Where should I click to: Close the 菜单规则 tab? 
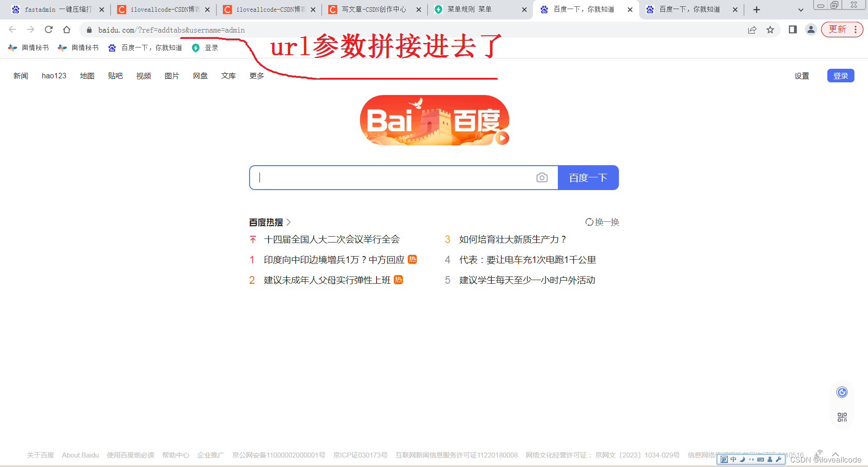pyautogui.click(x=524, y=10)
